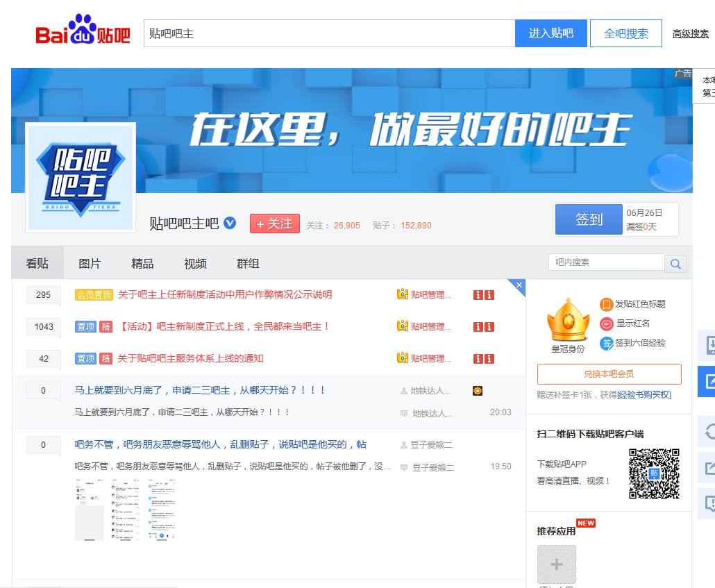
Task: Open the 高级搜索 advanced search link
Action: [690, 33]
